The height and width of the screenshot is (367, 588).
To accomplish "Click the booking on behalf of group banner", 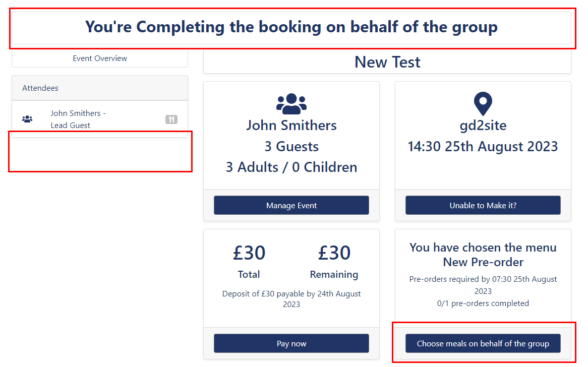I will (x=291, y=27).
